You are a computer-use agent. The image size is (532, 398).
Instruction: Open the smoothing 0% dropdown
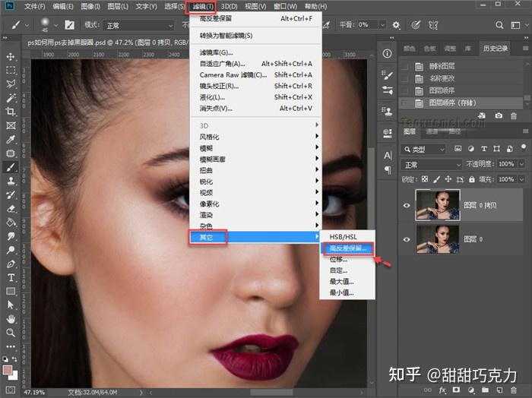point(382,25)
